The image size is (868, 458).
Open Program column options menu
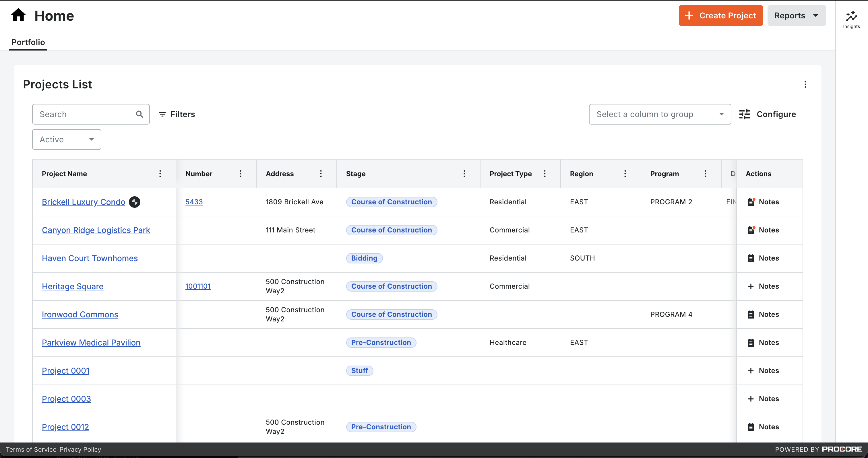click(705, 174)
